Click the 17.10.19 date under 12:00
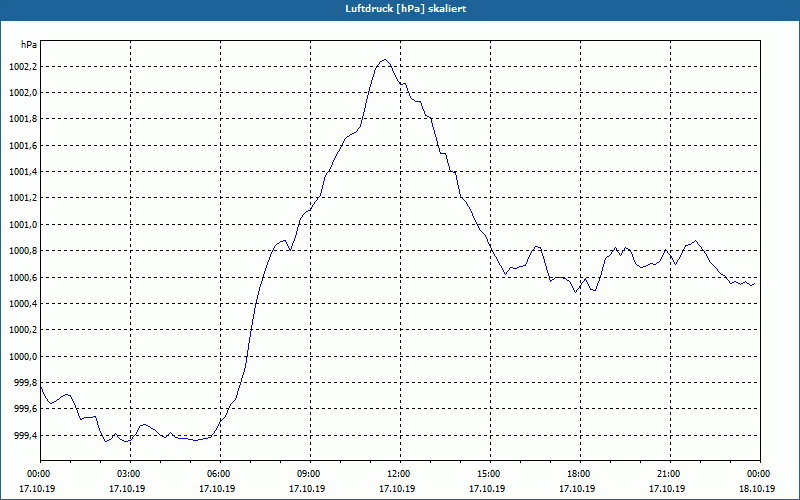800x500 pixels. [397, 488]
